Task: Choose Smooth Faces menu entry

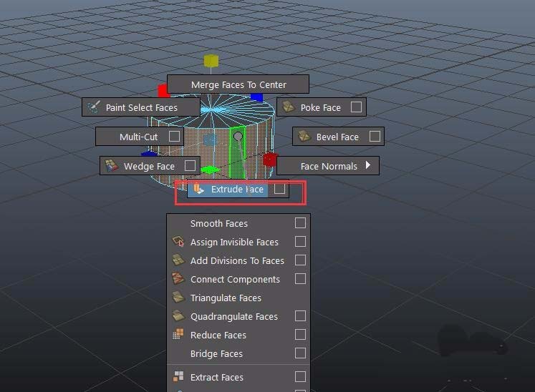Action: click(238, 223)
